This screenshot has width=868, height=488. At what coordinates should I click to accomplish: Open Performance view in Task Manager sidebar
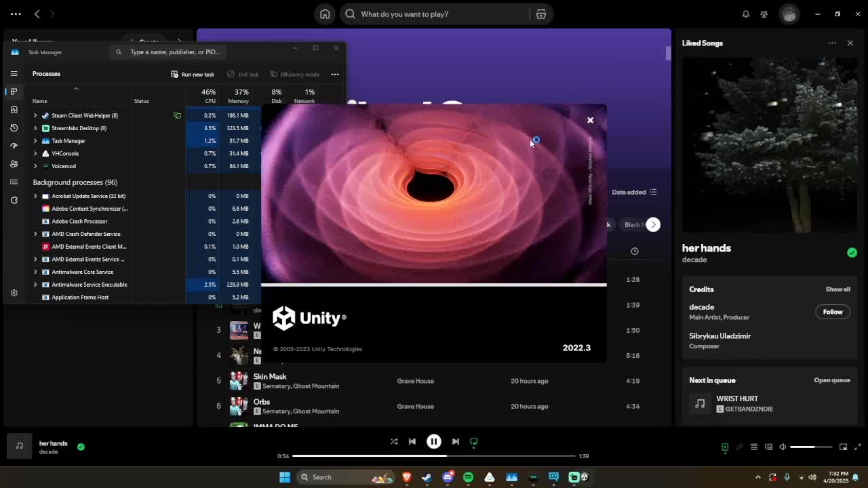coord(14,109)
